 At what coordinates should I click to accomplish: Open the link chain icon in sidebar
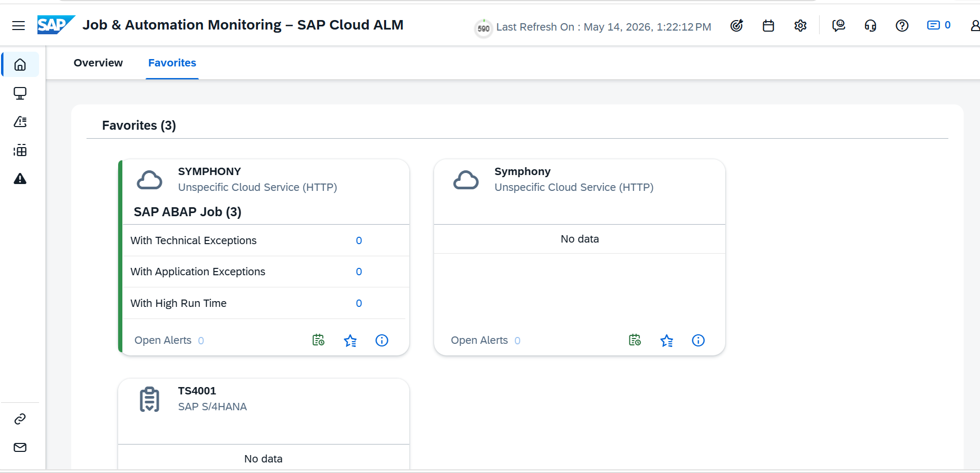[20, 419]
